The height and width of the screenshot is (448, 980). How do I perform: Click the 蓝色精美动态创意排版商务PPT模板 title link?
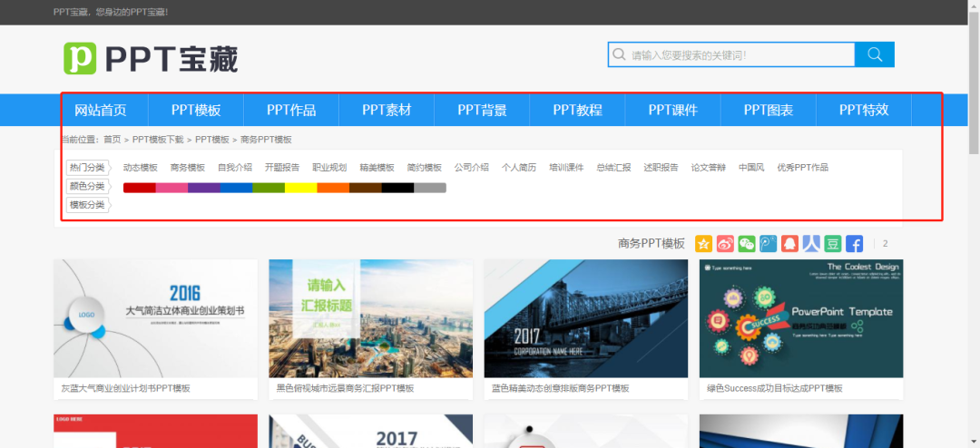point(561,388)
